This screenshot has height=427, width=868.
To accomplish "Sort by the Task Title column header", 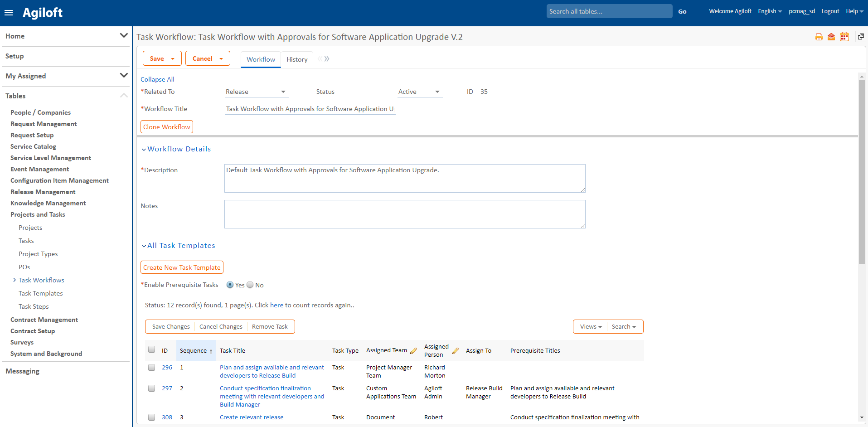I will pos(232,351).
